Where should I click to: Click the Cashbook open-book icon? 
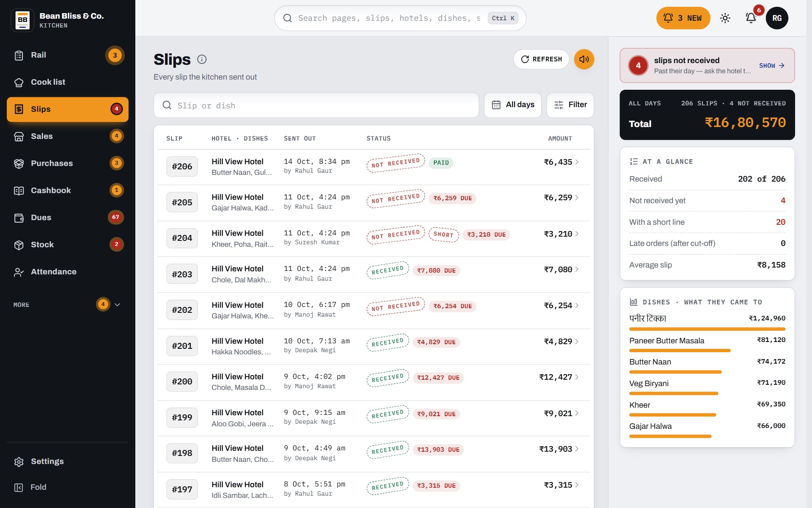click(x=19, y=190)
